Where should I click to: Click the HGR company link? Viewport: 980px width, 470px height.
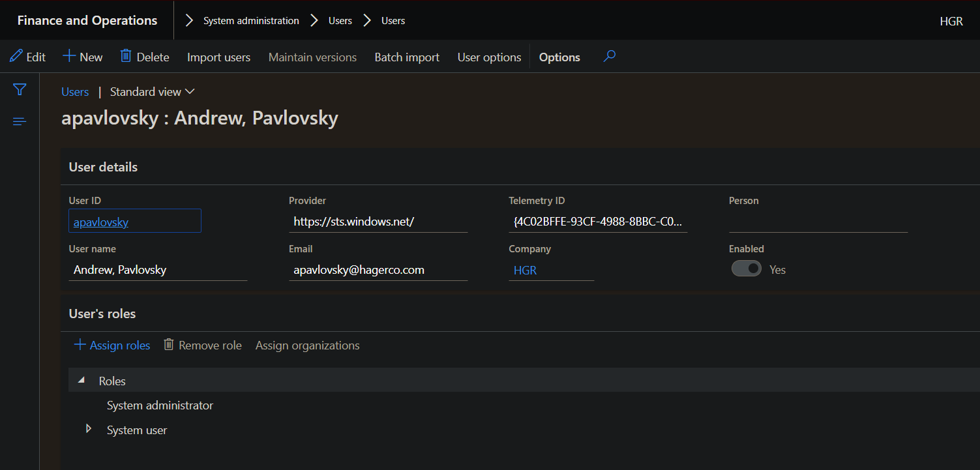(525, 270)
